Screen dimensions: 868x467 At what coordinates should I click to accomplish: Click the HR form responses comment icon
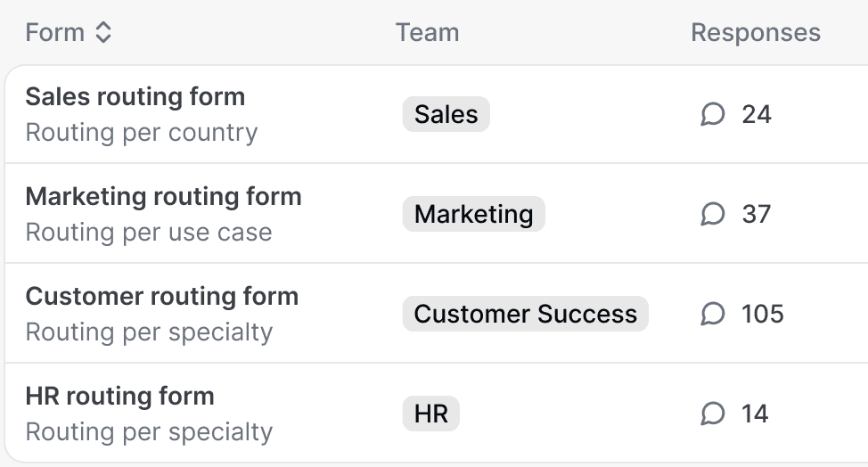pos(713,414)
